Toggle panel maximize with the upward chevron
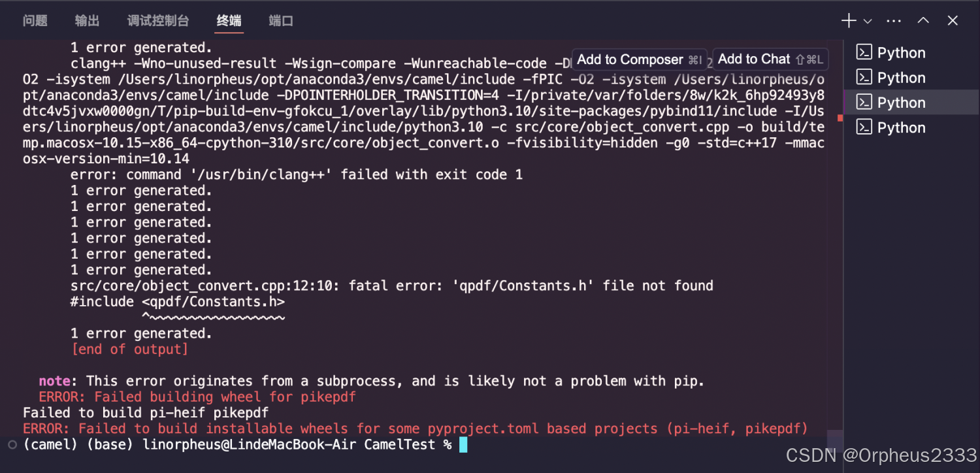Viewport: 980px width, 473px height. point(923,20)
